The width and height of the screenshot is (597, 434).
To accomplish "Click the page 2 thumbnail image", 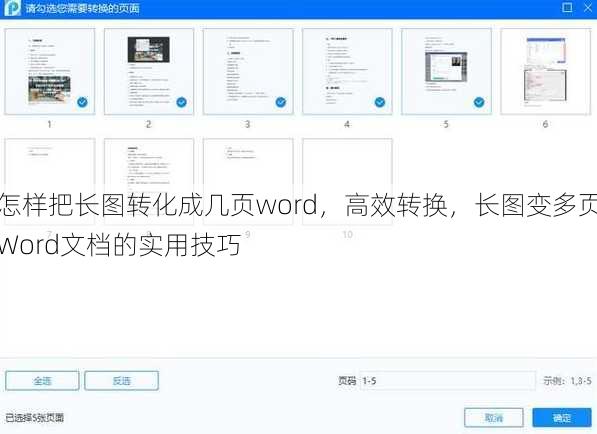I will [149, 71].
